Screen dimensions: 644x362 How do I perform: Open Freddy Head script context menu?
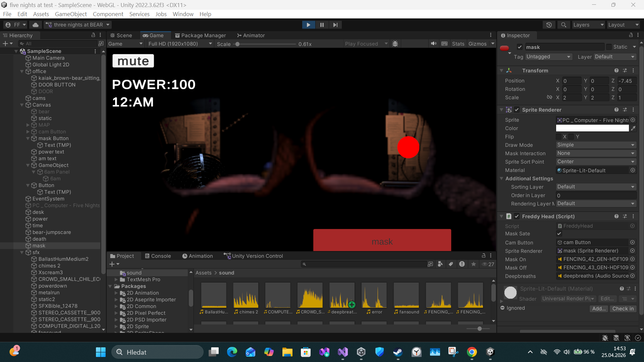[x=633, y=217]
